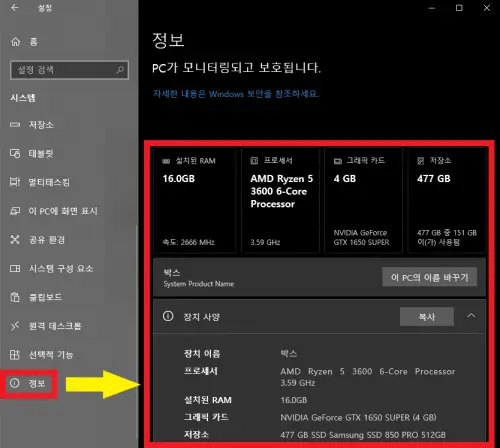Open 원격 데스크톱 settings page label
The height and width of the screenshot is (448, 500).
55,326
